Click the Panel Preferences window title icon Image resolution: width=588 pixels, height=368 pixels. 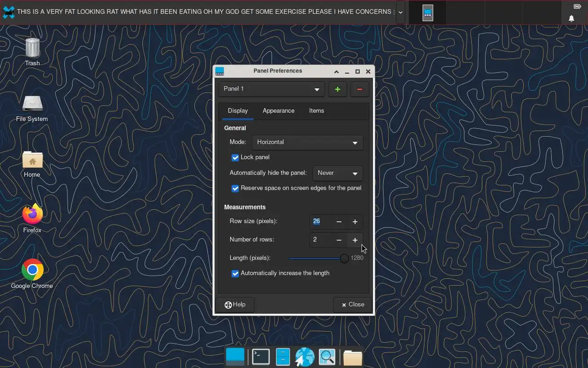[220, 71]
